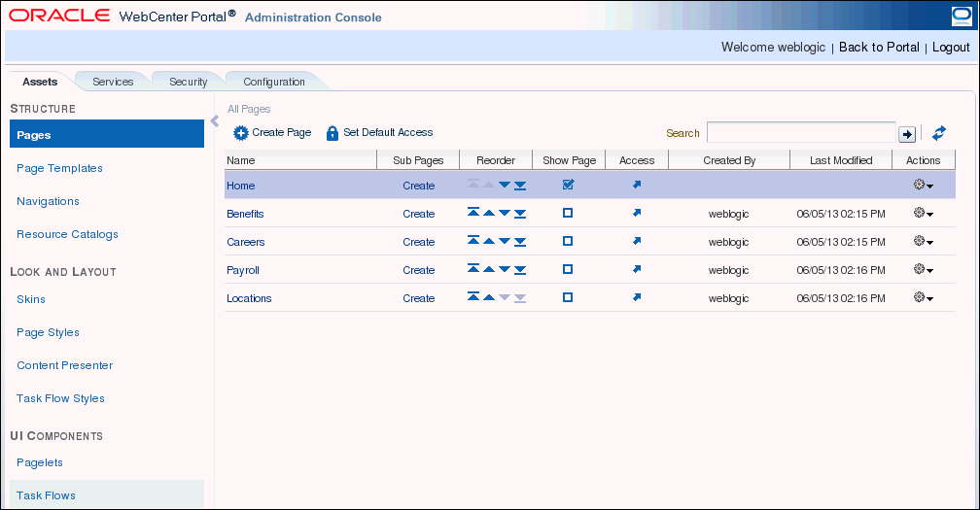Click Create sub page for Home
Screen dimensions: 980x510
pyautogui.click(x=419, y=186)
